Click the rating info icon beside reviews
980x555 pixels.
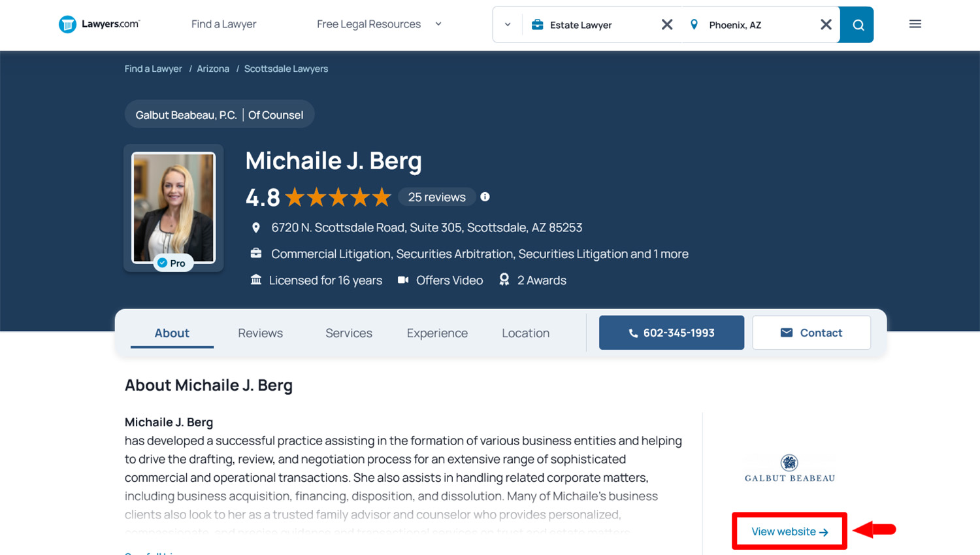point(485,197)
